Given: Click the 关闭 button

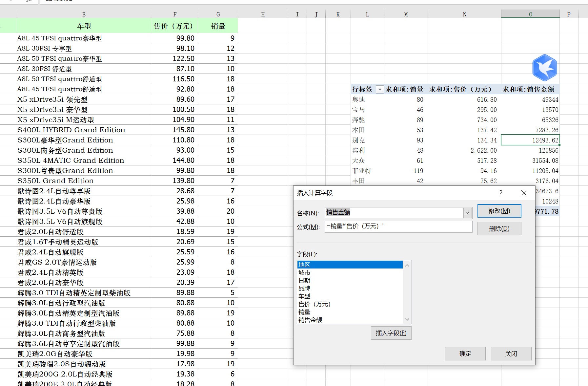Looking at the screenshot, I should [x=511, y=354].
